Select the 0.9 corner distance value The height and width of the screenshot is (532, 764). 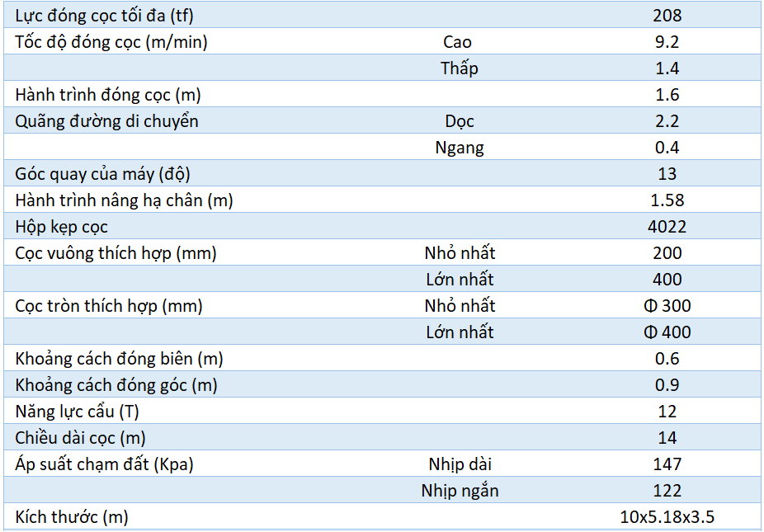tap(667, 385)
